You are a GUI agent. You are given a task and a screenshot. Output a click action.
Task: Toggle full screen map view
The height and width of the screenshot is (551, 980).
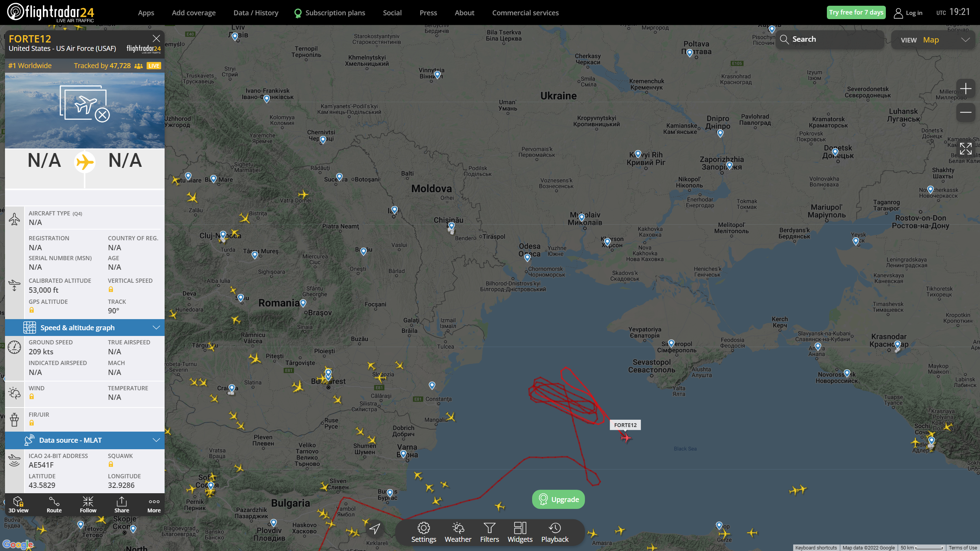tap(965, 148)
